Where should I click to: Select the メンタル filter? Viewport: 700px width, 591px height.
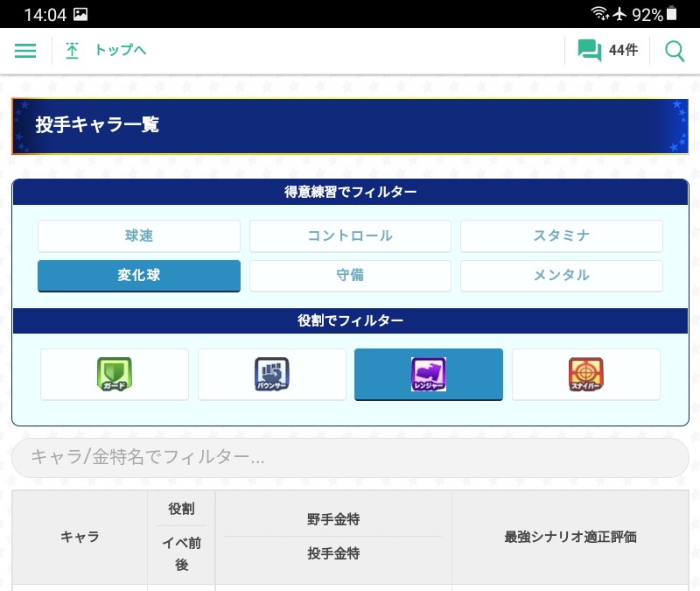(561, 276)
